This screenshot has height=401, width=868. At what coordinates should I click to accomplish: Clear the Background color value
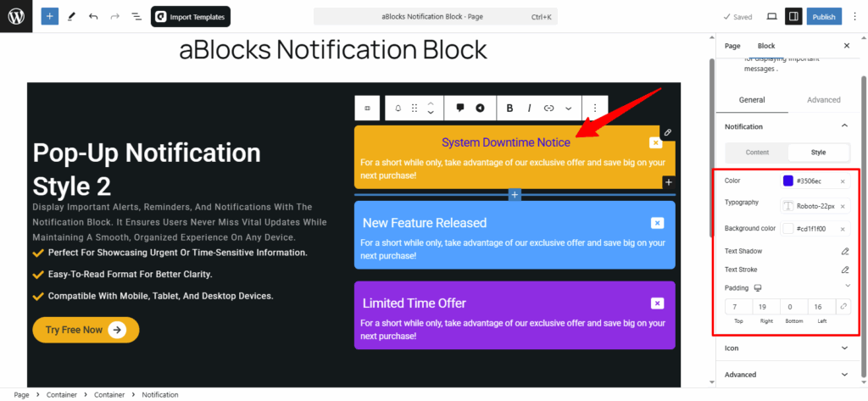point(843,229)
